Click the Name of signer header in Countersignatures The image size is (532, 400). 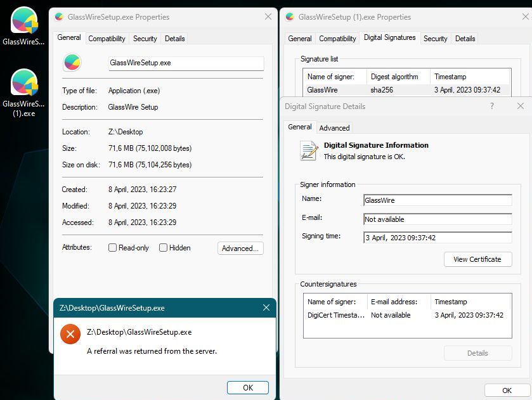(335, 302)
